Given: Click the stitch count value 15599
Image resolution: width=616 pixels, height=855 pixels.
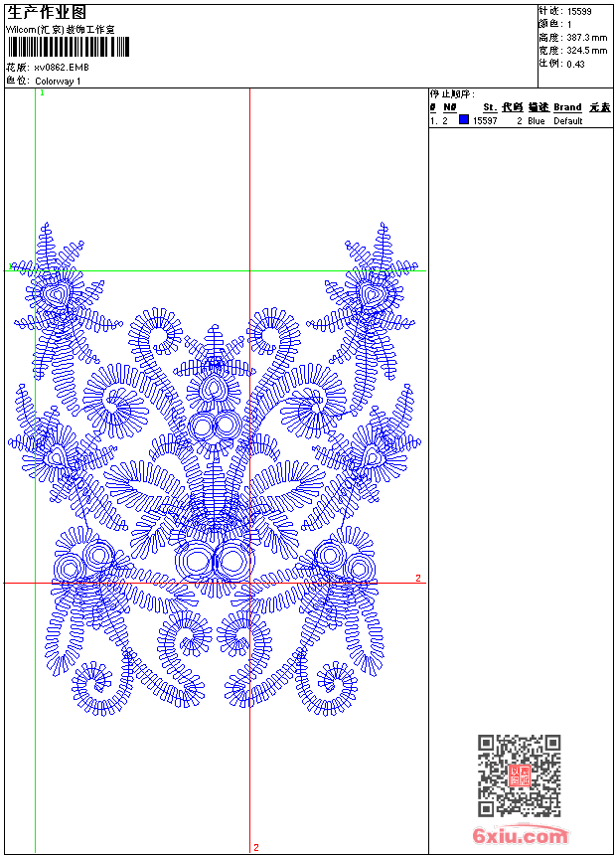Looking at the screenshot, I should (x=579, y=11).
